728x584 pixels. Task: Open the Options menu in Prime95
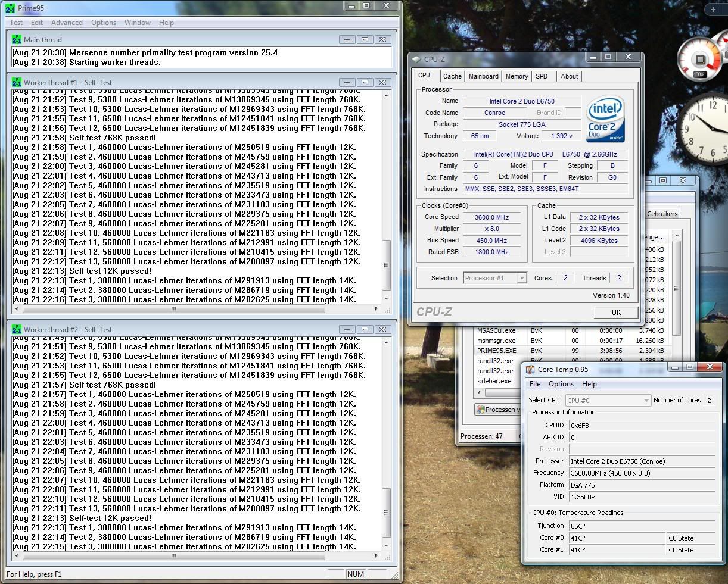click(x=104, y=23)
